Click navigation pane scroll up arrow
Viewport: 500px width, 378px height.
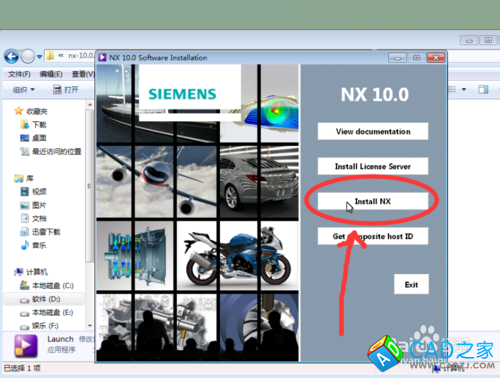click(x=90, y=105)
